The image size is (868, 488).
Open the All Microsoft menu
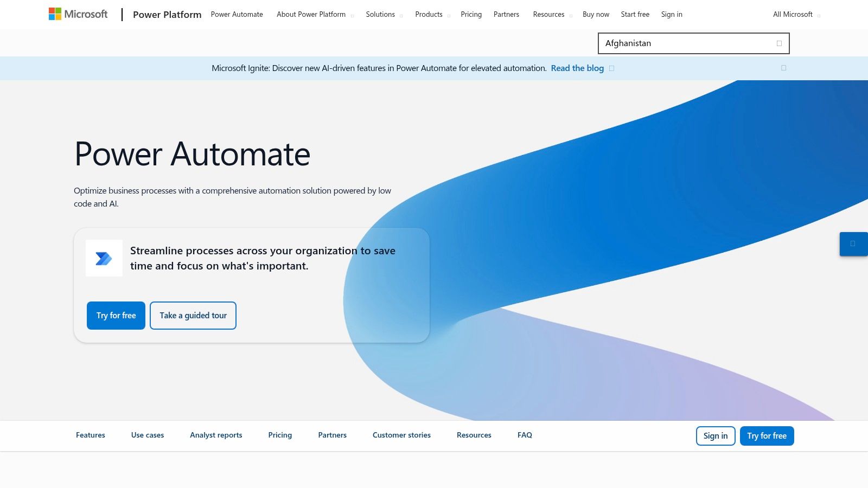[x=796, y=15]
